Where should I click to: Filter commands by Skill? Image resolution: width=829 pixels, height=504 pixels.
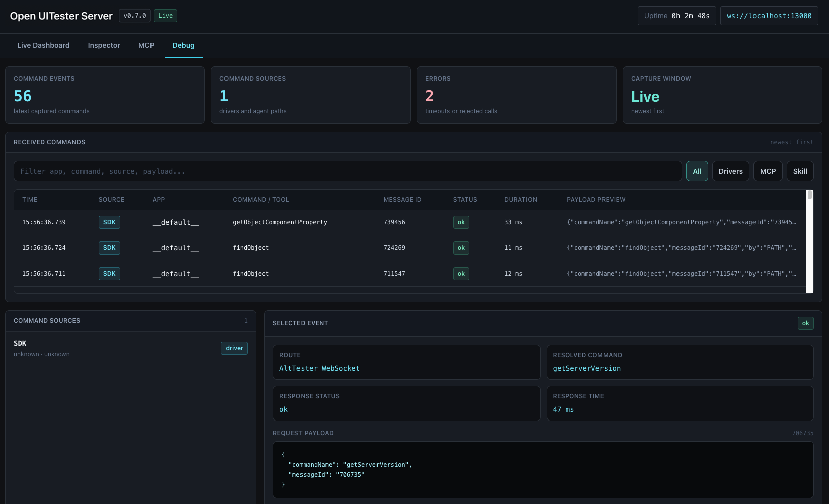[x=800, y=171]
